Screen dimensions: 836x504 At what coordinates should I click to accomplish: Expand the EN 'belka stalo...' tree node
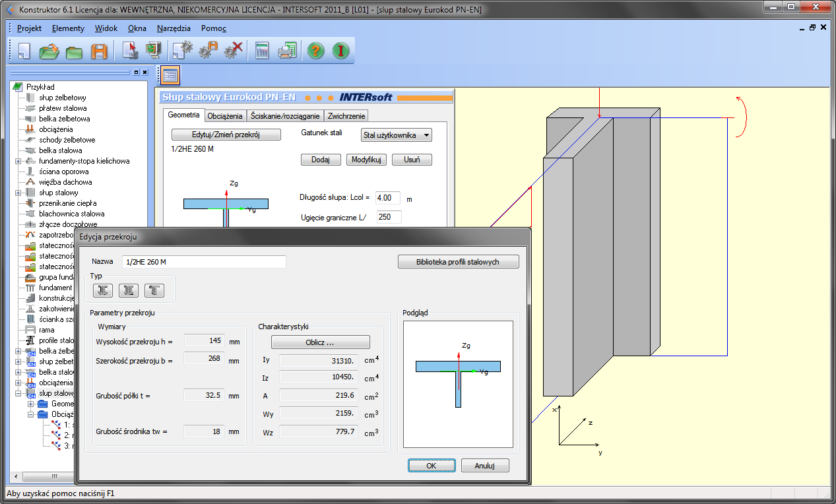[x=18, y=372]
